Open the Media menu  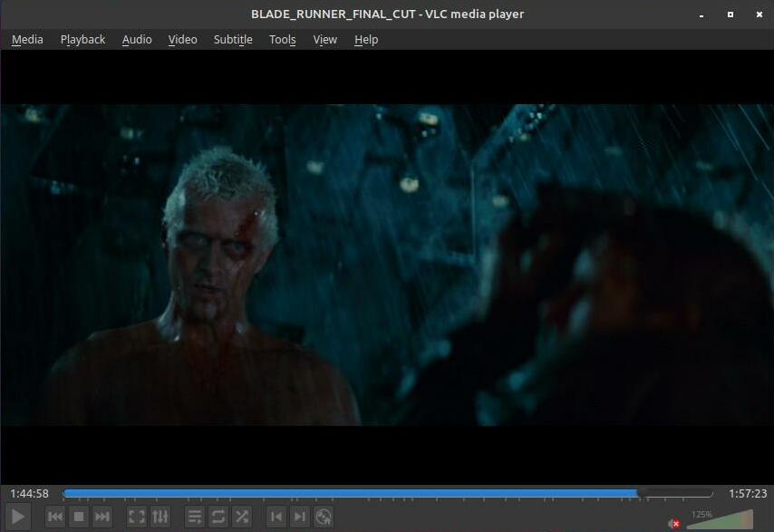(27, 40)
